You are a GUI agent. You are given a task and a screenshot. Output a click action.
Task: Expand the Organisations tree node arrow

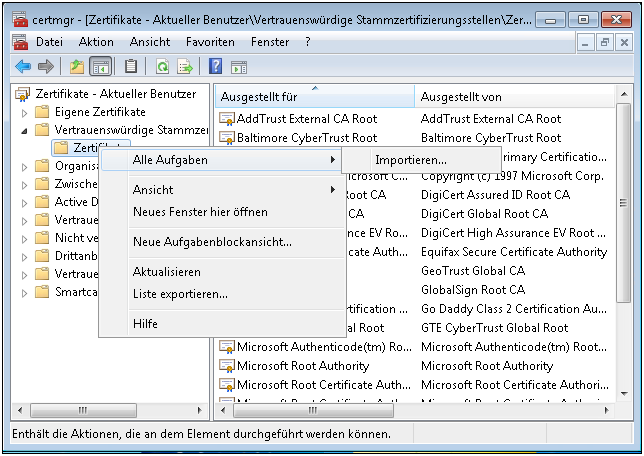coord(25,167)
